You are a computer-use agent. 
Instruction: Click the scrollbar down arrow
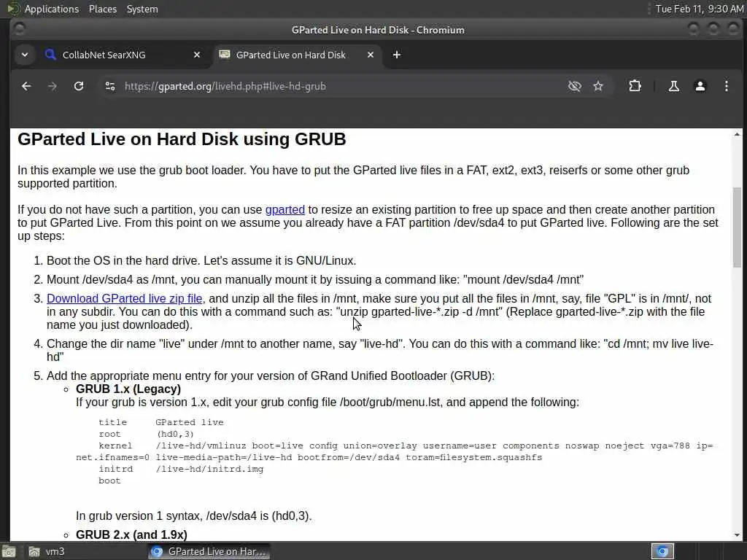tap(737, 535)
